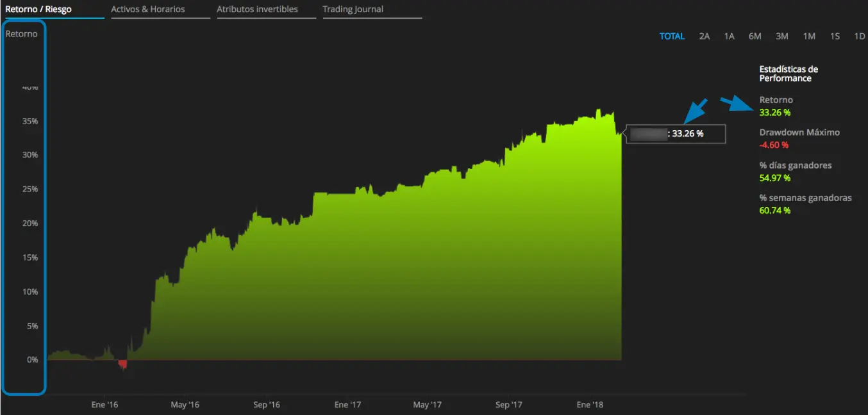Click the Retorno 33.26 % statistic
The height and width of the screenshot is (415, 868).
(x=775, y=113)
